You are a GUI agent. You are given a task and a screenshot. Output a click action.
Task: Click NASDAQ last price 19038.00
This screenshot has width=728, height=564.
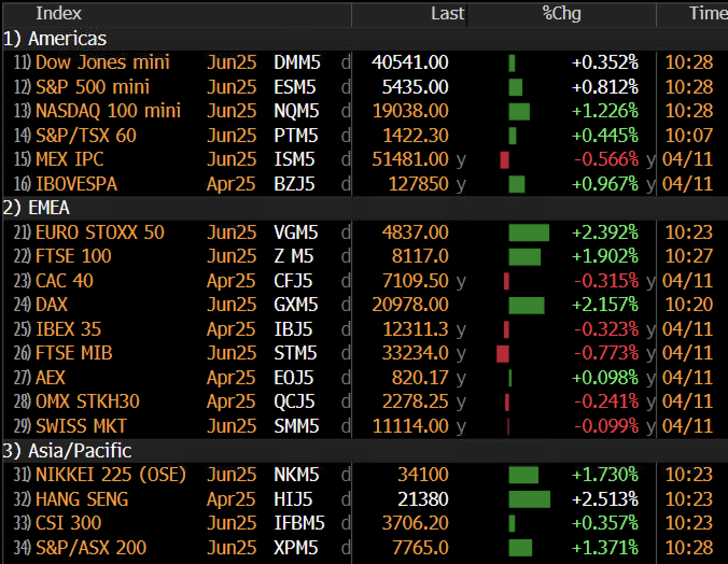pyautogui.click(x=410, y=111)
